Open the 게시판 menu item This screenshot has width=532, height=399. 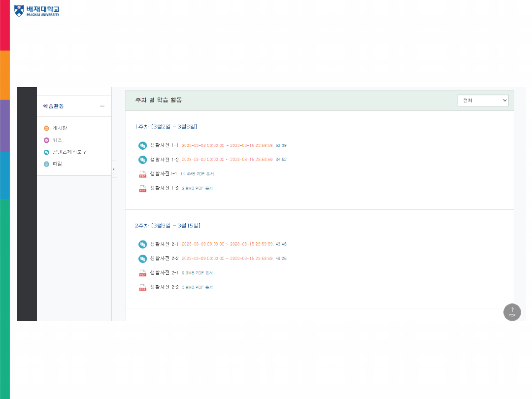point(60,128)
